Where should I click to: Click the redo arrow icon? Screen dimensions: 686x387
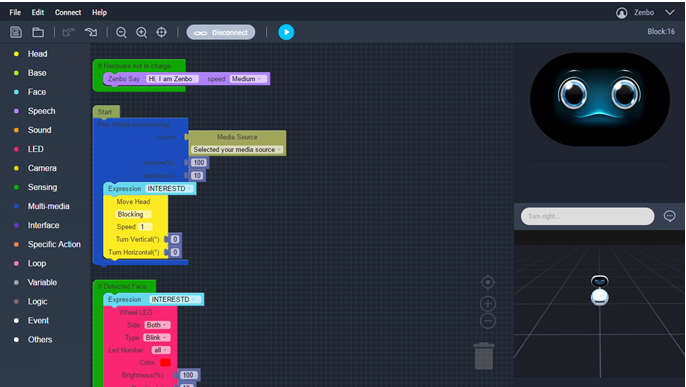[91, 32]
